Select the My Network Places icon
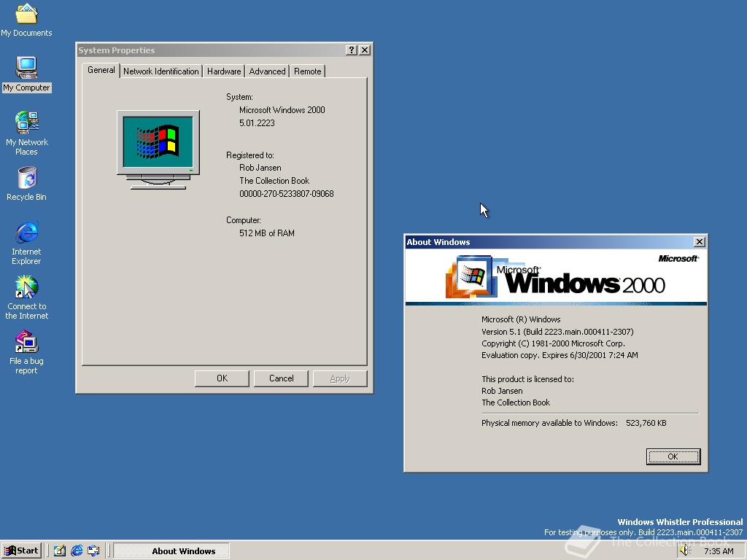Viewport: 747px width, 560px height. 27,133
